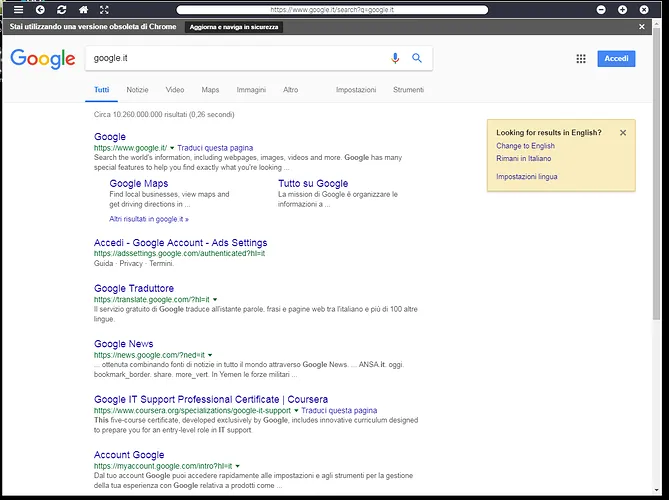669x500 pixels.
Task: Click Rimani in Italiano link
Action: point(524,158)
